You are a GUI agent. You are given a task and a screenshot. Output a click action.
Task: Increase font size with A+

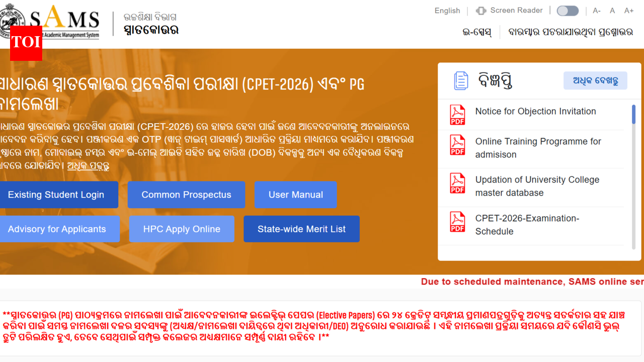[x=629, y=11]
